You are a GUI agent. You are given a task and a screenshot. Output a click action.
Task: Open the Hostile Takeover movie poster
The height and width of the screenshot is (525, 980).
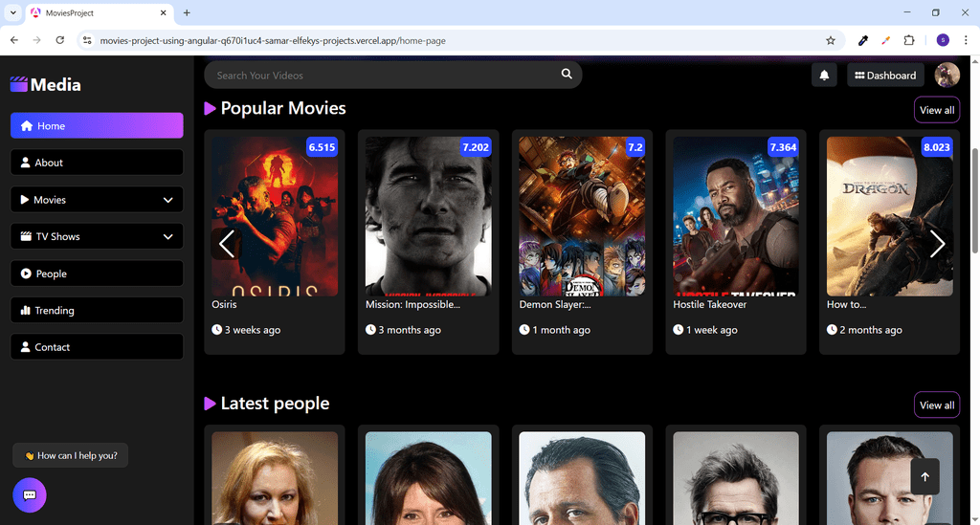click(x=736, y=216)
